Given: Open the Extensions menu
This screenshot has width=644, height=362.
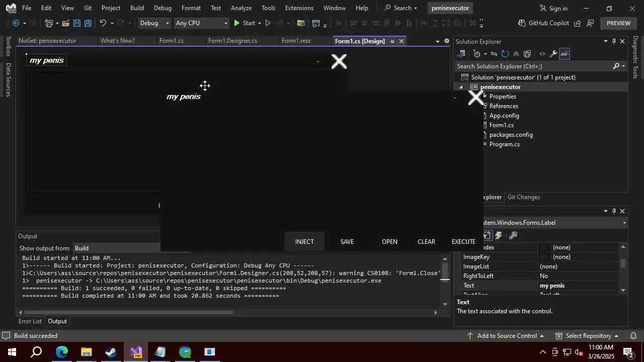Looking at the screenshot, I should 299,8.
